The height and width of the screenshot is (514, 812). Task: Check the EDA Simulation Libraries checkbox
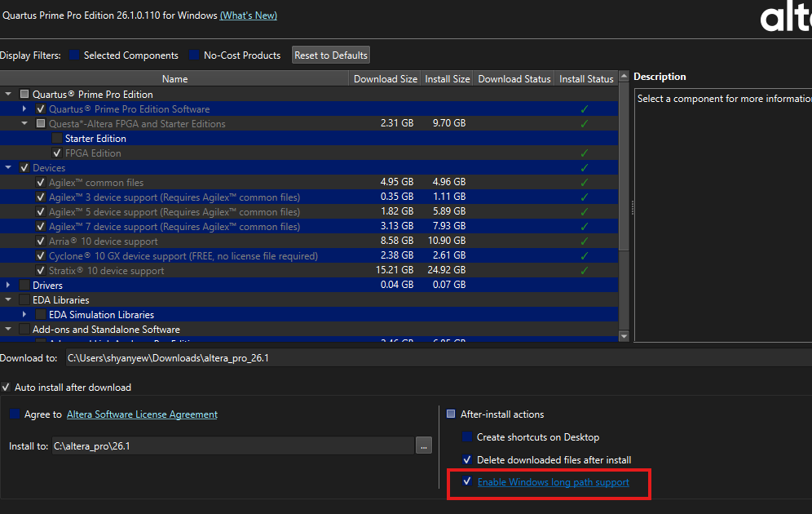coord(41,314)
